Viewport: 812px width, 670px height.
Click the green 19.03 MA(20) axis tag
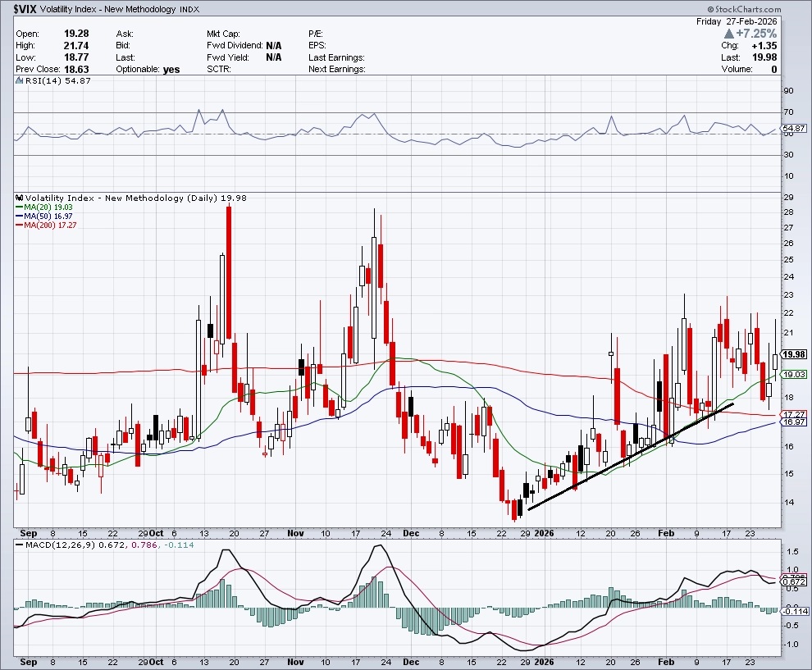(793, 374)
